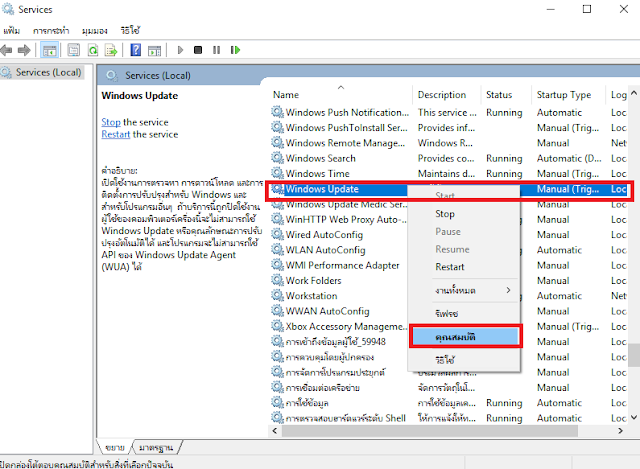The height and width of the screenshot is (469, 640).
Task: Open the มุมมอง menu
Action: click(x=95, y=31)
